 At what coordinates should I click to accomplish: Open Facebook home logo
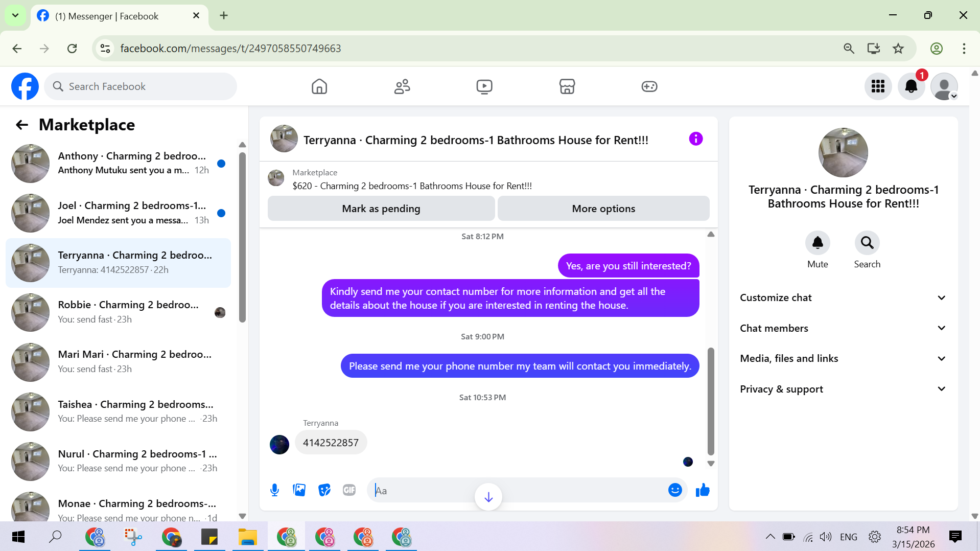click(25, 86)
